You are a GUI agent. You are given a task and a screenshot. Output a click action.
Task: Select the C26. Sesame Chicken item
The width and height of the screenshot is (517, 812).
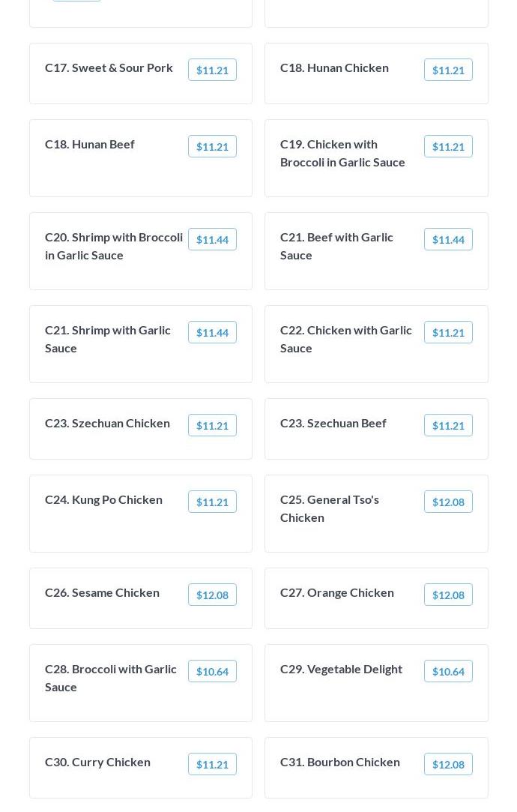point(102,592)
